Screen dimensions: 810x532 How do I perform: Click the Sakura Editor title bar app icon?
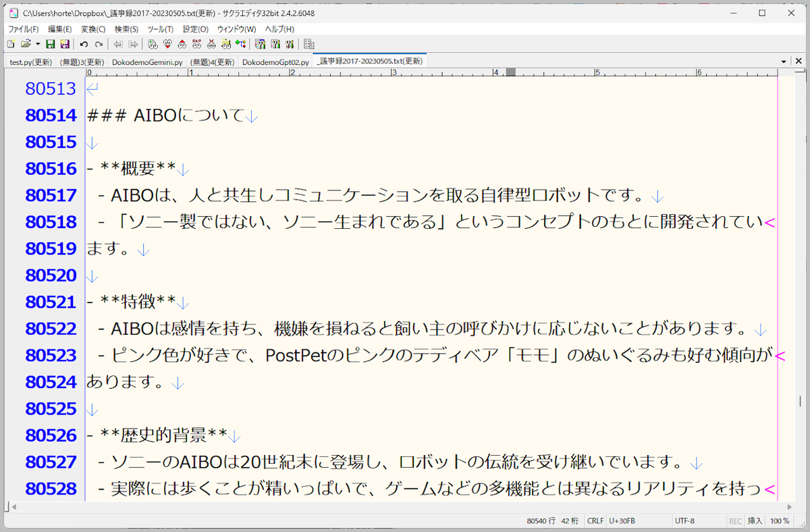[x=13, y=13]
